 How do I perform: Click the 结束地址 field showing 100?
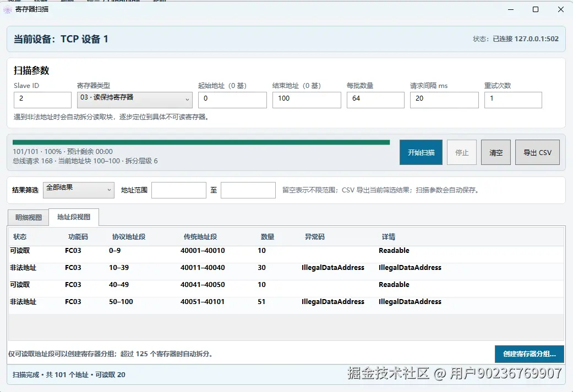[307, 100]
